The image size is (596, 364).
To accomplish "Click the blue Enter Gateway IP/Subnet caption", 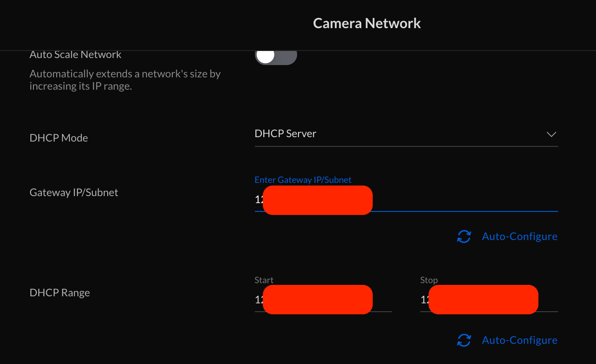I will [303, 180].
